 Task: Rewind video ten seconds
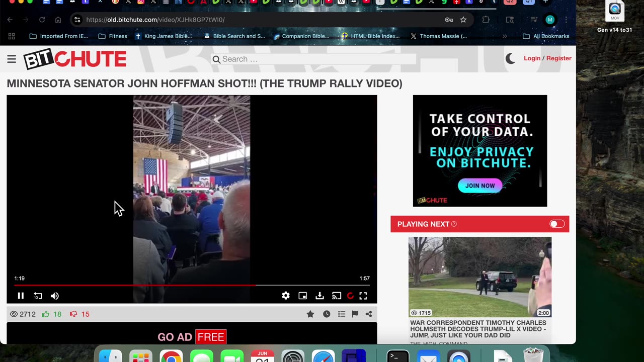click(38, 296)
